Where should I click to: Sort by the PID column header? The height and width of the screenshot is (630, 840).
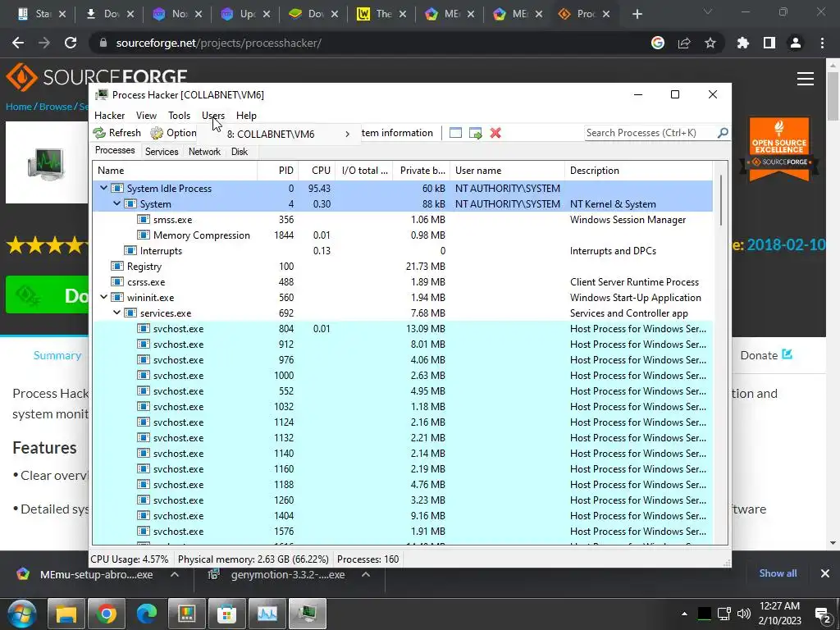[278, 171]
